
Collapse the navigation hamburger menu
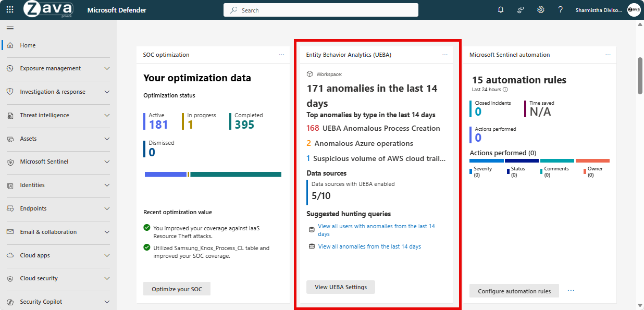click(10, 28)
